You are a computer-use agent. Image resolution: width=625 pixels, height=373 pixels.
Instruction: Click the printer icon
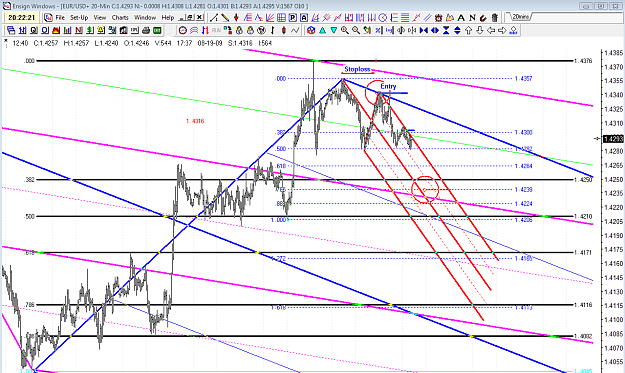pyautogui.click(x=146, y=30)
